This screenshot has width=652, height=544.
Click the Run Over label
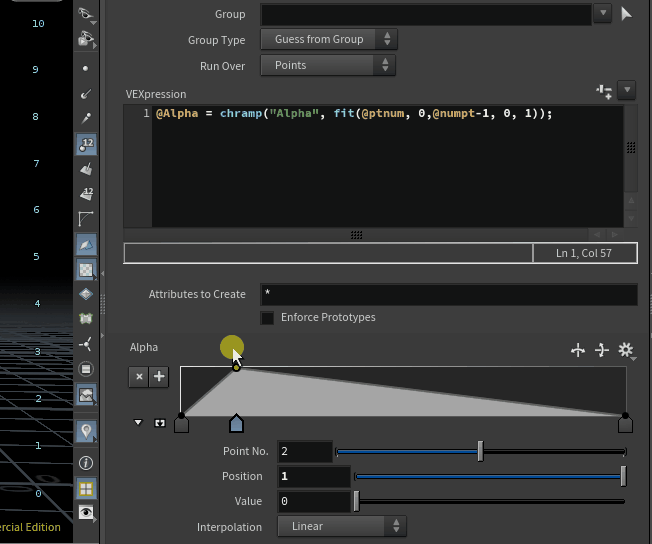(x=222, y=66)
